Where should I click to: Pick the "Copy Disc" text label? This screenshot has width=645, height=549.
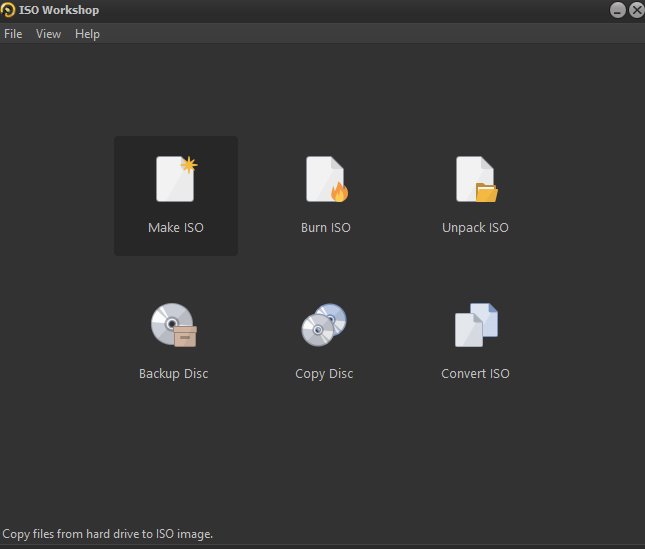(324, 374)
